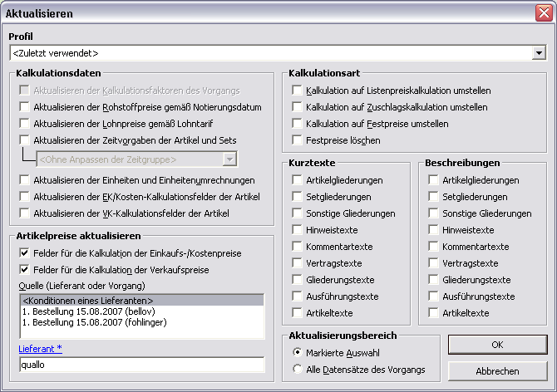Check Aktualisieren der EK/Kosten-Kalkulationsfelder der Artikel
This screenshot has height=392, width=557.
[x=24, y=197]
